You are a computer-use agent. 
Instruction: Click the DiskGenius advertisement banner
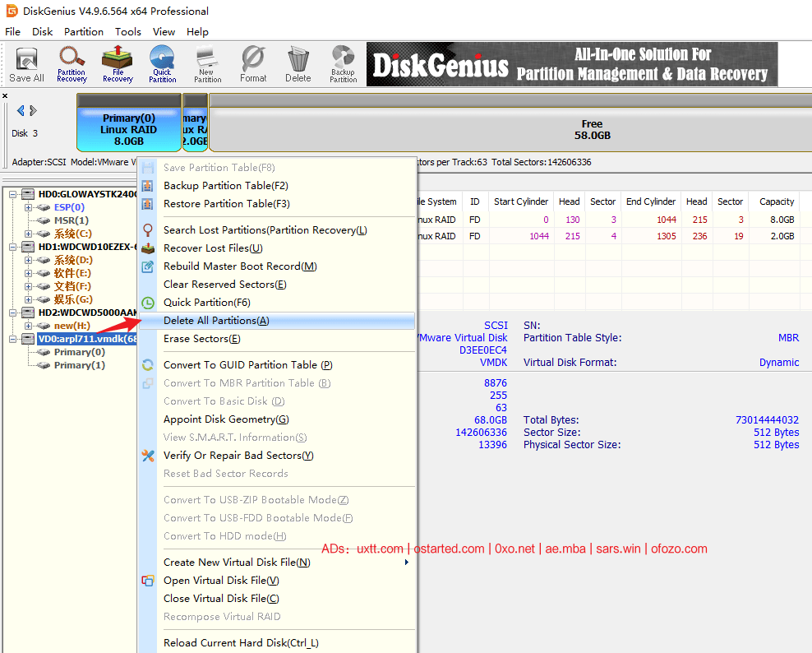[572, 64]
